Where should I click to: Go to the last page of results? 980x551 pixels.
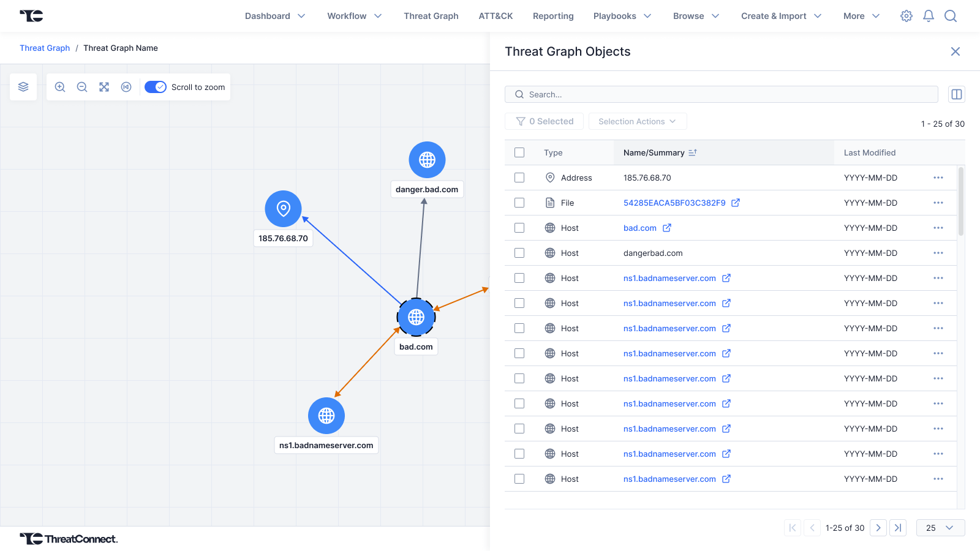(898, 528)
